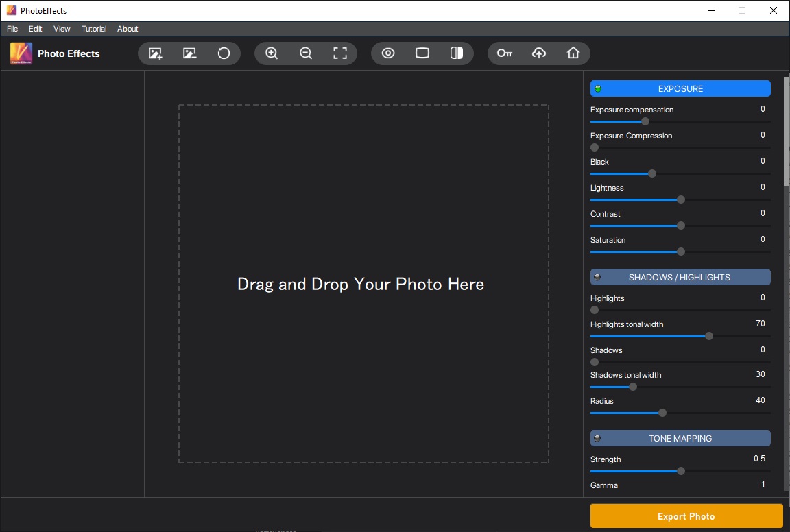
Task: Click the Exposure compensation slider handle
Action: [645, 121]
